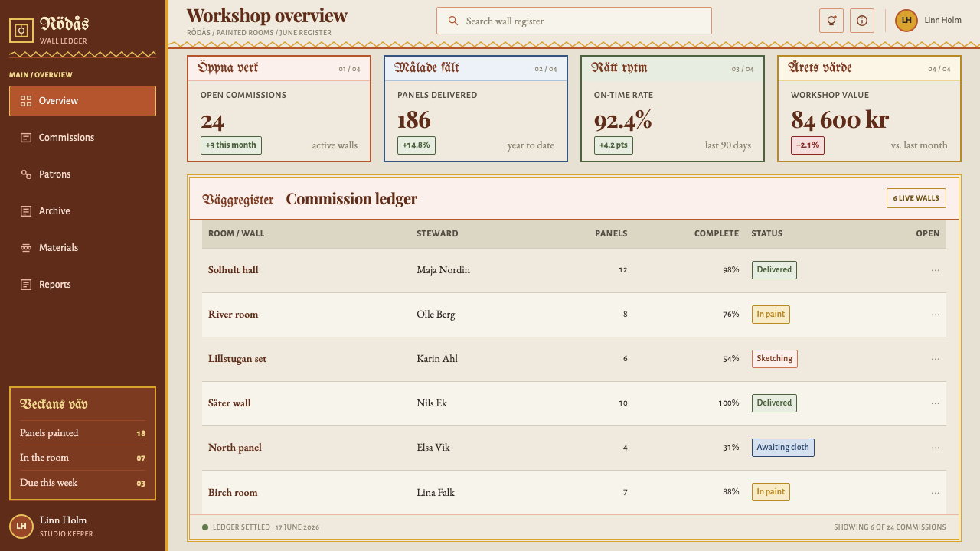Click the +3 this month badge
980x551 pixels.
click(231, 145)
